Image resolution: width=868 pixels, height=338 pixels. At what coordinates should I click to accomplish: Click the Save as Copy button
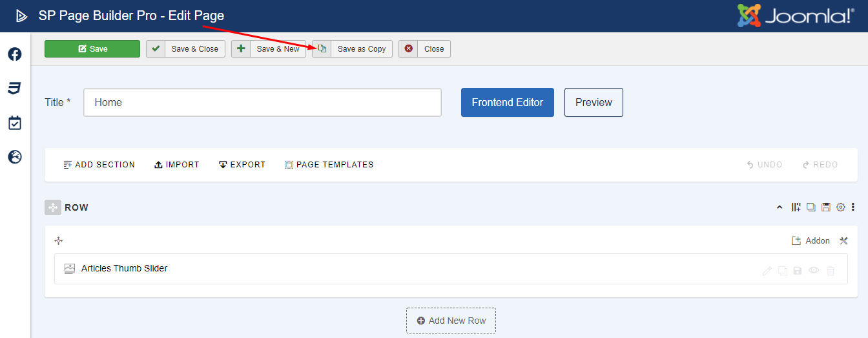pos(352,49)
